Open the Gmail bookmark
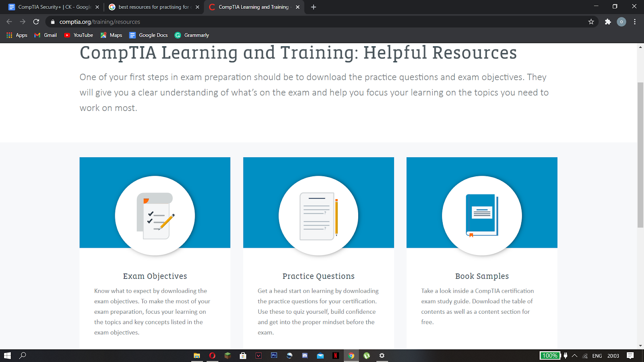This screenshot has width=644, height=362. coord(45,35)
